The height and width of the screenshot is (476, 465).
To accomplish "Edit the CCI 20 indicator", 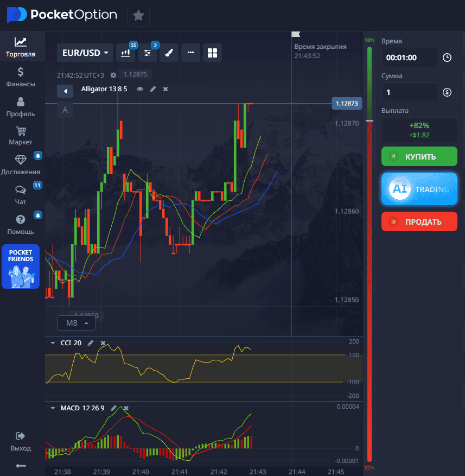I will coord(91,343).
